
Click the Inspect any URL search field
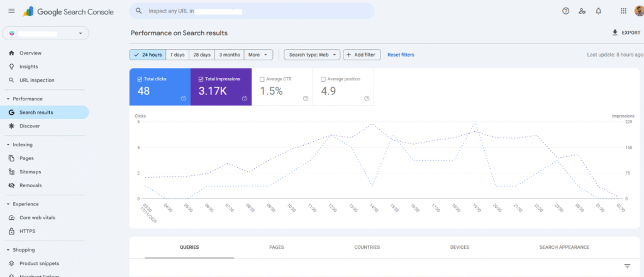252,11
